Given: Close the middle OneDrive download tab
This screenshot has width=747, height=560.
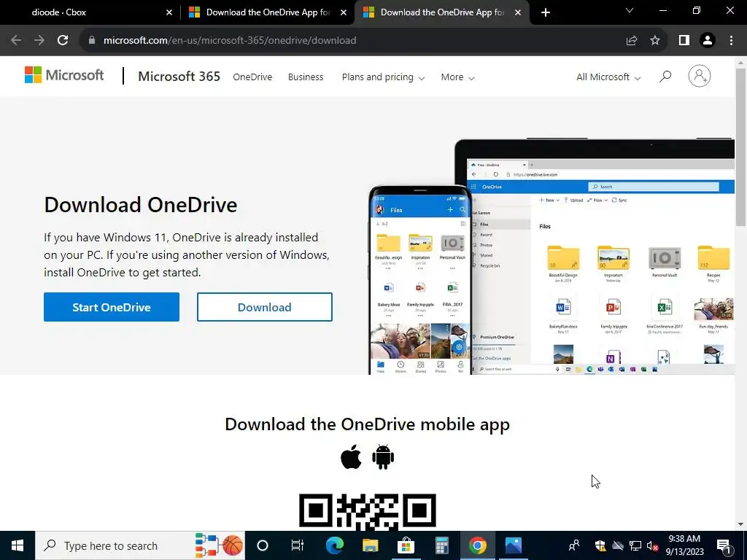Looking at the screenshot, I should [344, 13].
